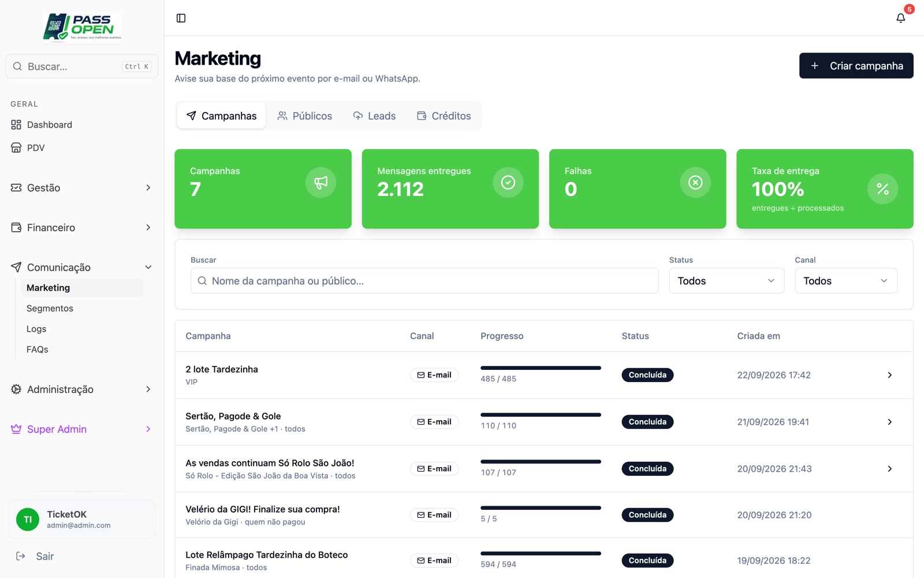Viewport: 924px width, 578px height.
Task: Open Segmentos in the sidebar
Action: 82,308
